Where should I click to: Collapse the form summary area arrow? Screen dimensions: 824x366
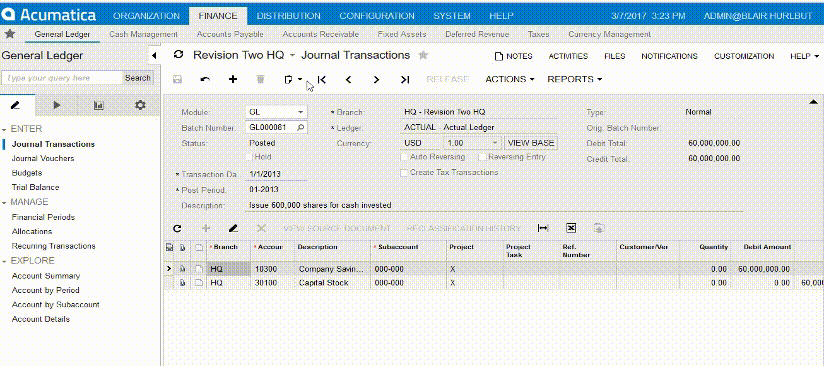click(813, 101)
